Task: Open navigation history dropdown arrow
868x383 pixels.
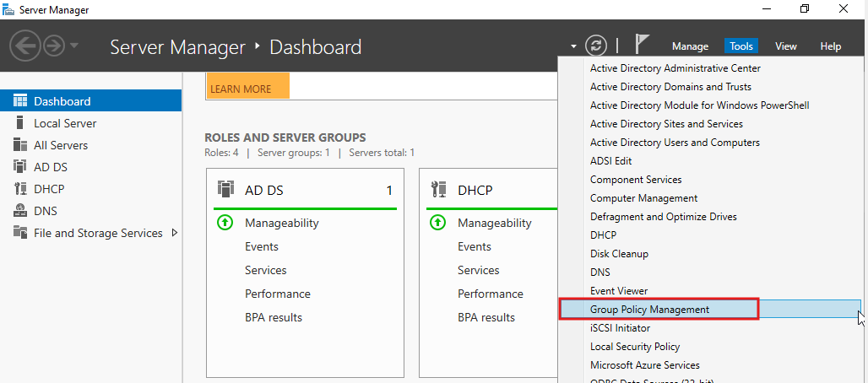Action: (74, 46)
